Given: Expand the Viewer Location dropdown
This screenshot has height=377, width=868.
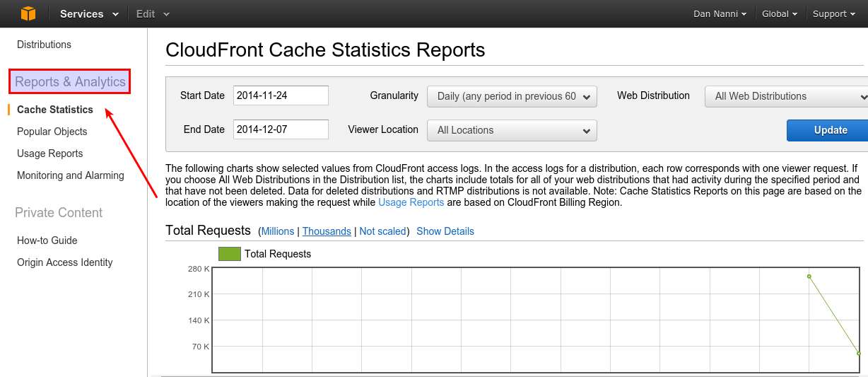Looking at the screenshot, I should click(512, 130).
